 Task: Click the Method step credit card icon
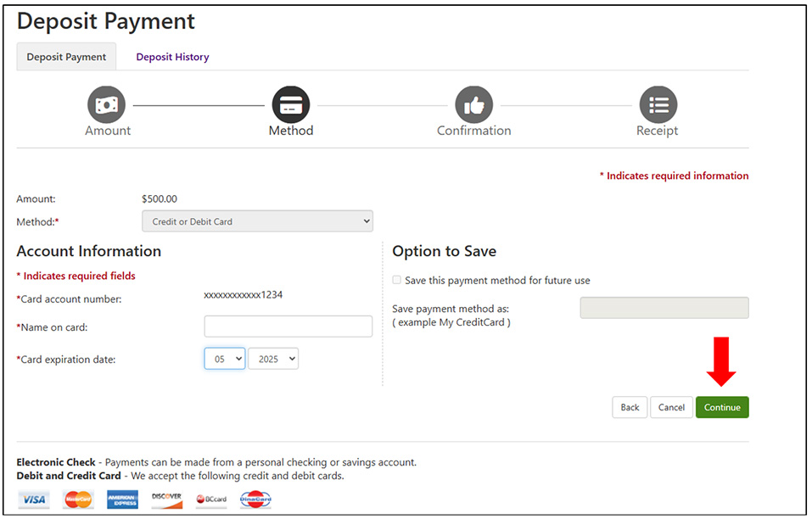pos(290,105)
